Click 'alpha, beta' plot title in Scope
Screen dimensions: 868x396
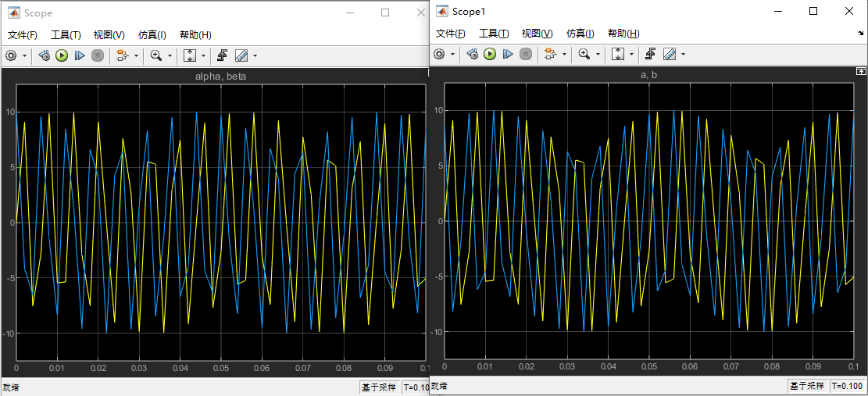point(220,77)
